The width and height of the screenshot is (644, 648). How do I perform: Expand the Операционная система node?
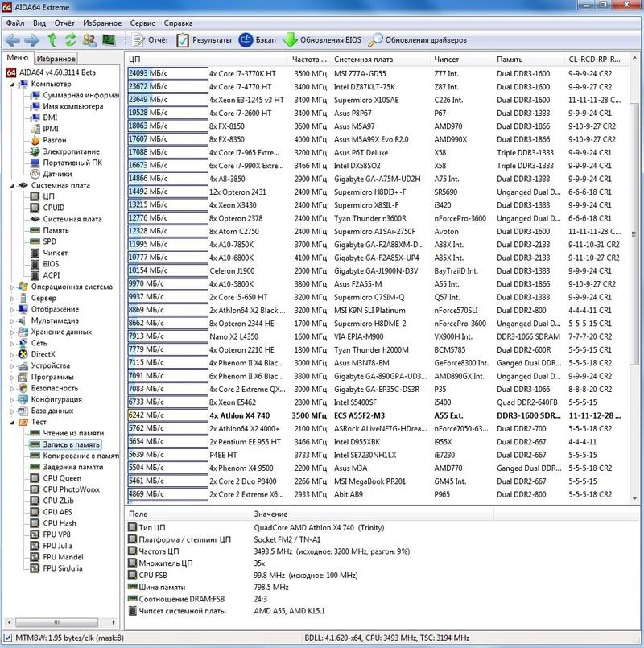coord(12,287)
